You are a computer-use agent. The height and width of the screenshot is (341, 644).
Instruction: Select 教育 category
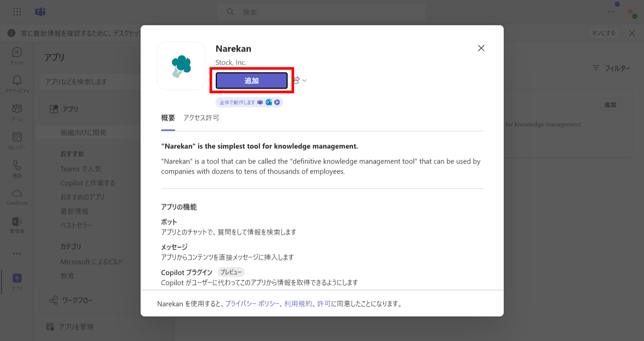coord(67,276)
